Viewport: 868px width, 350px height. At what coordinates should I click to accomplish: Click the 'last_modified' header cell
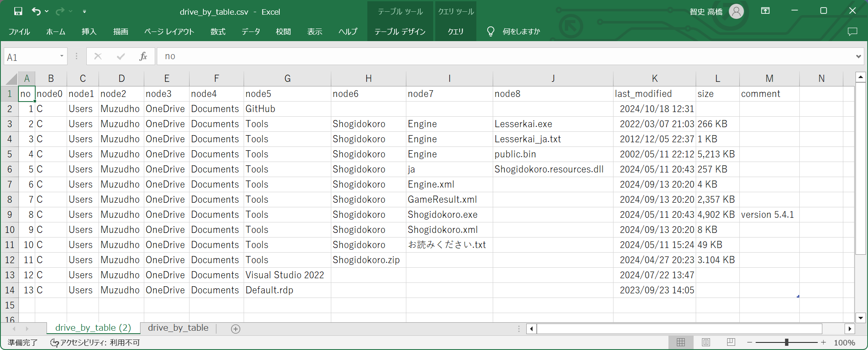tap(655, 94)
